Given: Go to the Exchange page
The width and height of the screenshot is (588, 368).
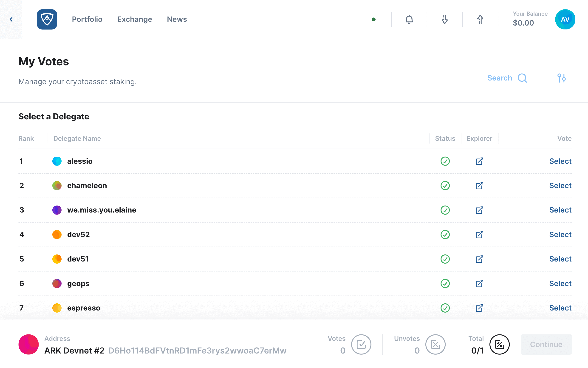Looking at the screenshot, I should tap(135, 19).
